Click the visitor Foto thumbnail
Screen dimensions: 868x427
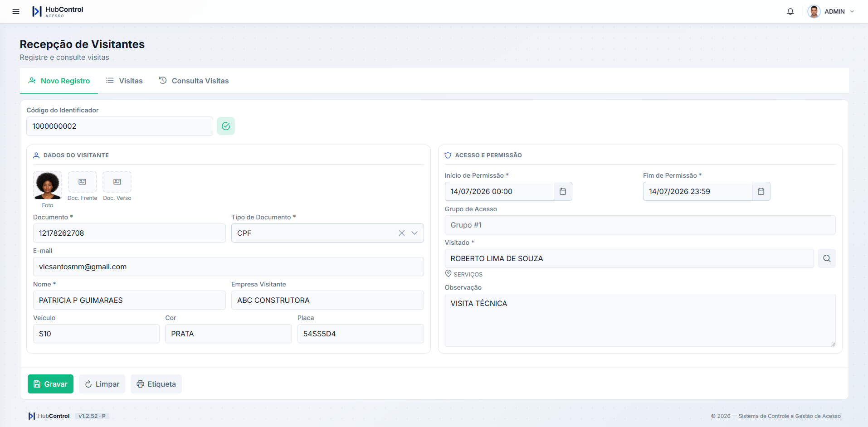point(48,185)
